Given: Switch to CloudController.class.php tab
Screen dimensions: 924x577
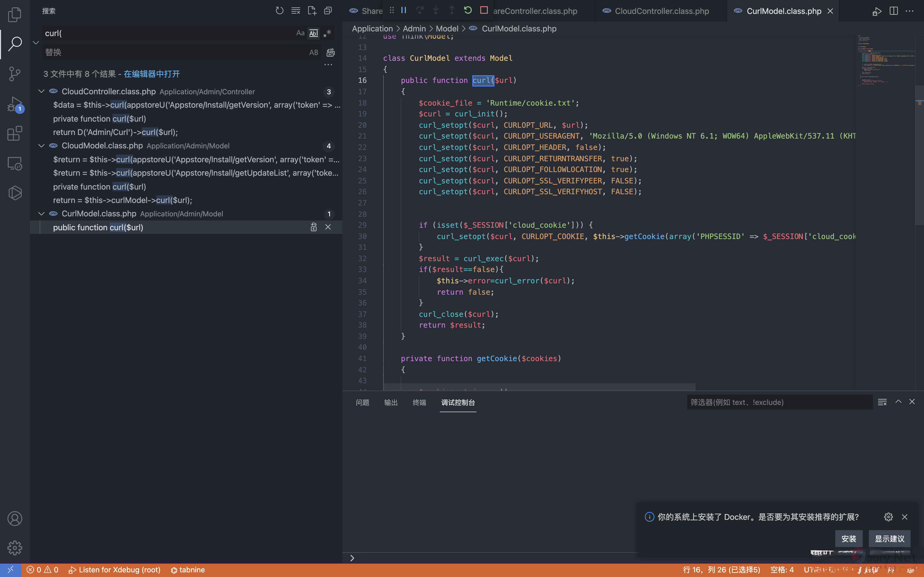Looking at the screenshot, I should tap(661, 11).
